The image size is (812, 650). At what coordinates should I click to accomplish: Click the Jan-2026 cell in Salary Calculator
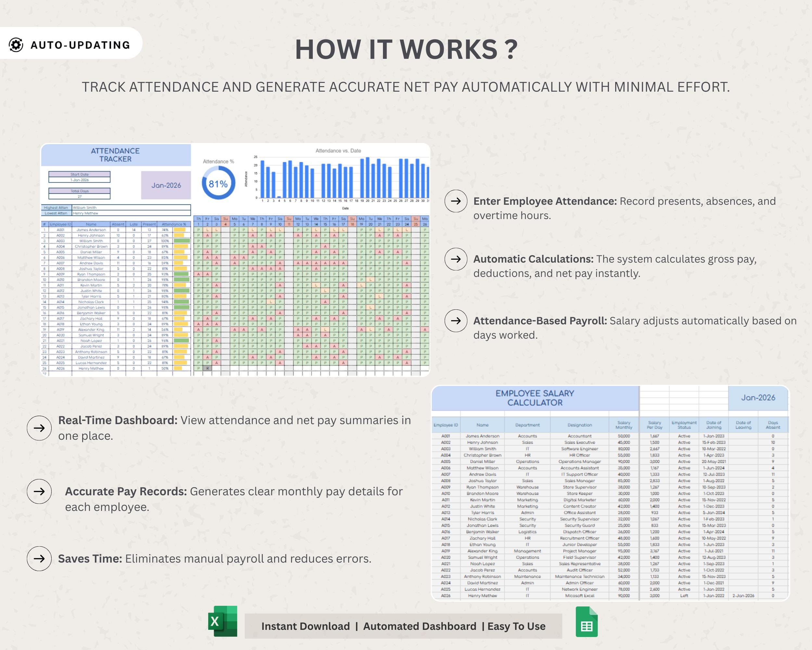click(758, 398)
